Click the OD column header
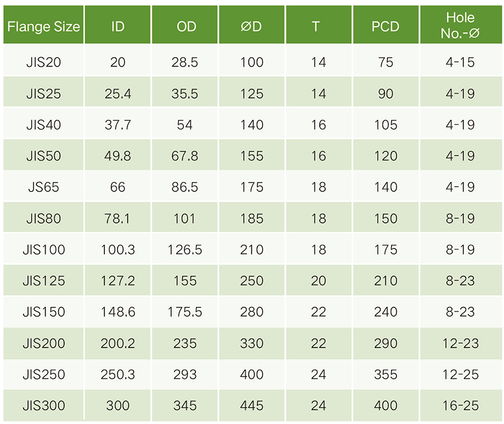Screen dimensions: 504x424 pyautogui.click(x=186, y=26)
